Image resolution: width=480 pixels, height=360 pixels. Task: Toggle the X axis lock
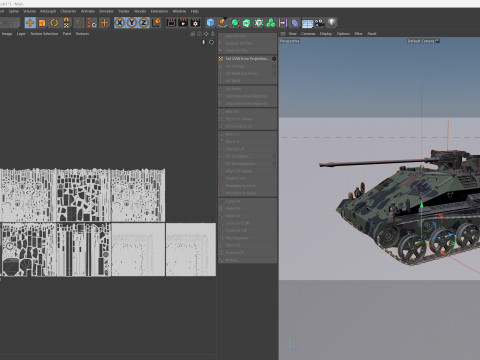[120, 23]
